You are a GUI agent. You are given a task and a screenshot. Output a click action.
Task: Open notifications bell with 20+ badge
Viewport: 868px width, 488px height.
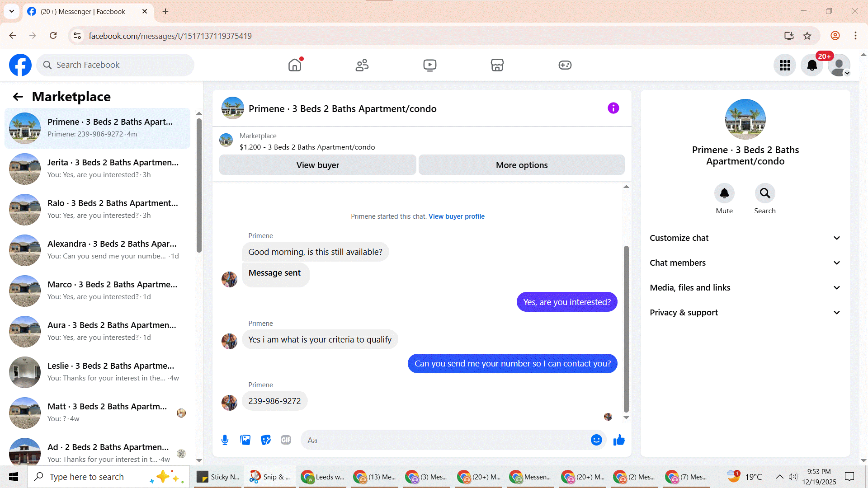pos(812,65)
